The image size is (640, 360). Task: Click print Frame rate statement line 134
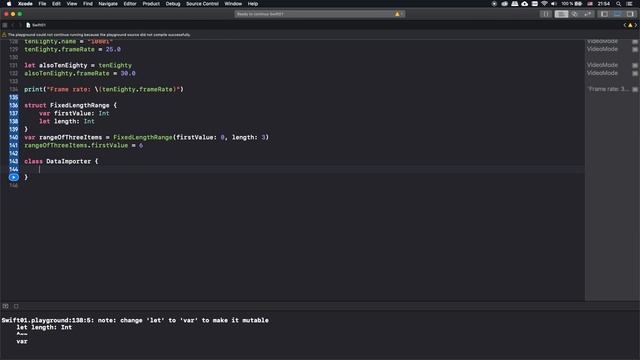pos(104,89)
